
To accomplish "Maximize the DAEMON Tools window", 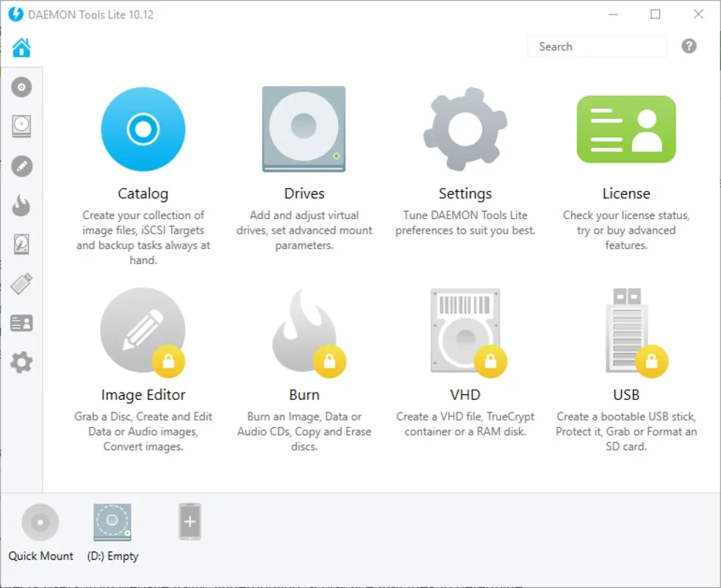I will pos(656,14).
